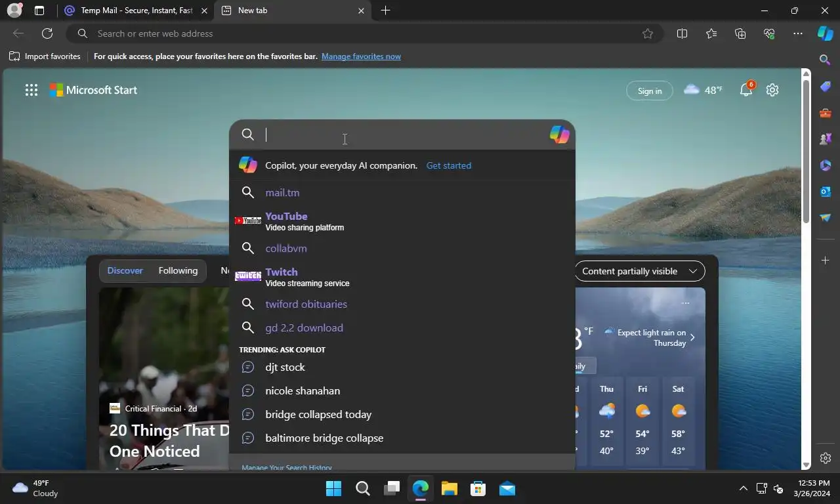Expand light rain forecast arrow
This screenshot has height=504, width=840.
click(x=692, y=337)
